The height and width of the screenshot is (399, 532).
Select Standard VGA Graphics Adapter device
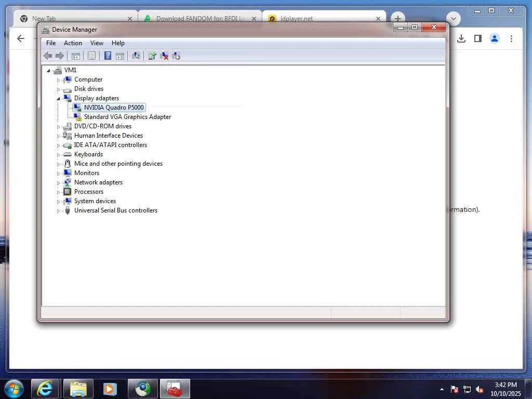(x=128, y=117)
